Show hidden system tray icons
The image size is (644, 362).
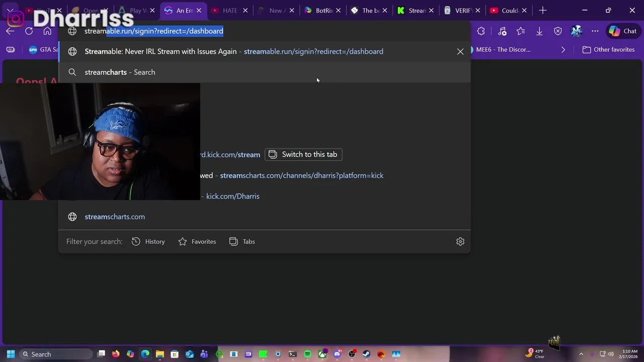pos(581,354)
